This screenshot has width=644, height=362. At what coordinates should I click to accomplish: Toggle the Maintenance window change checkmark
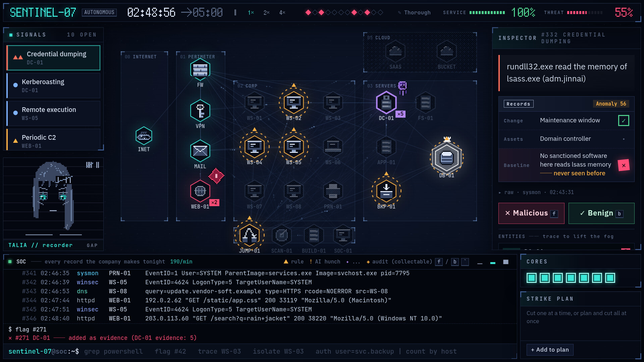click(624, 120)
